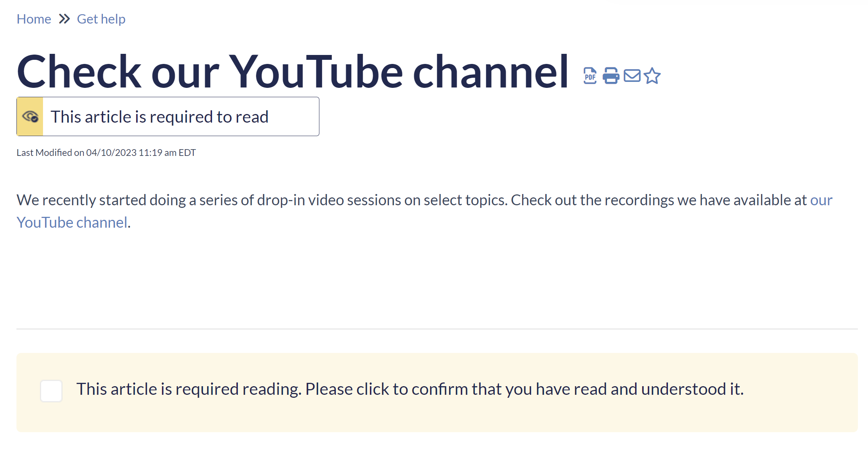
Task: Go to the Home breadcrumb link
Action: 34,19
